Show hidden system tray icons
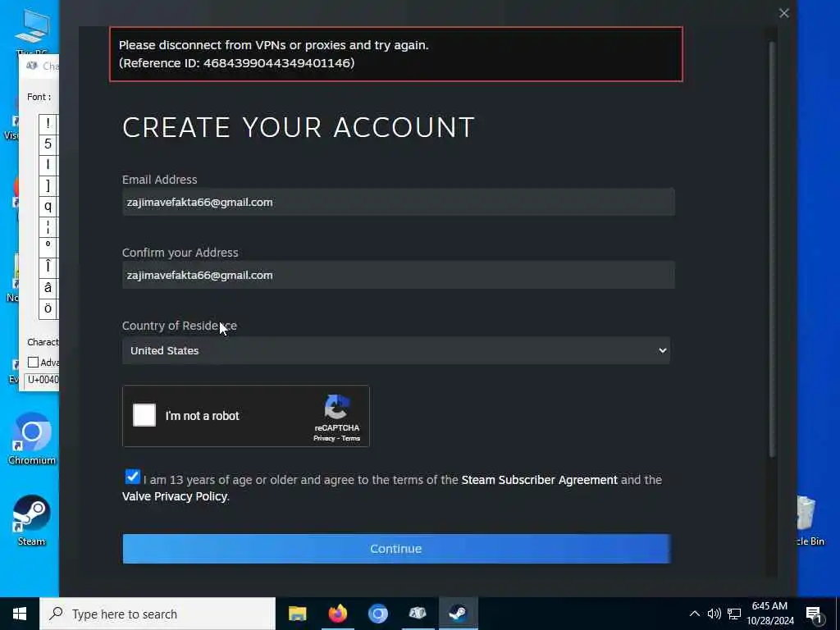Image resolution: width=840 pixels, height=630 pixels. click(694, 614)
